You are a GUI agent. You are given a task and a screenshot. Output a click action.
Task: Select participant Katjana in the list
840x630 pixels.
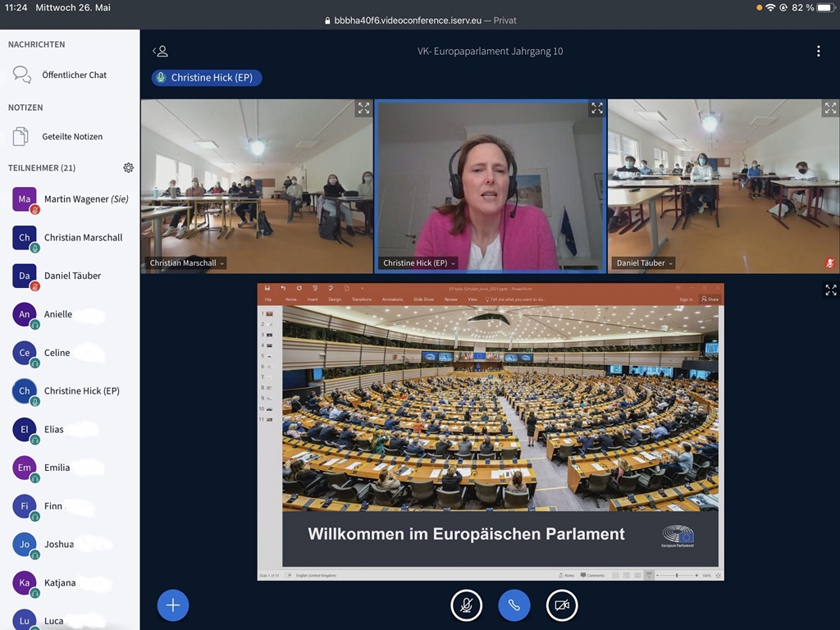point(59,582)
